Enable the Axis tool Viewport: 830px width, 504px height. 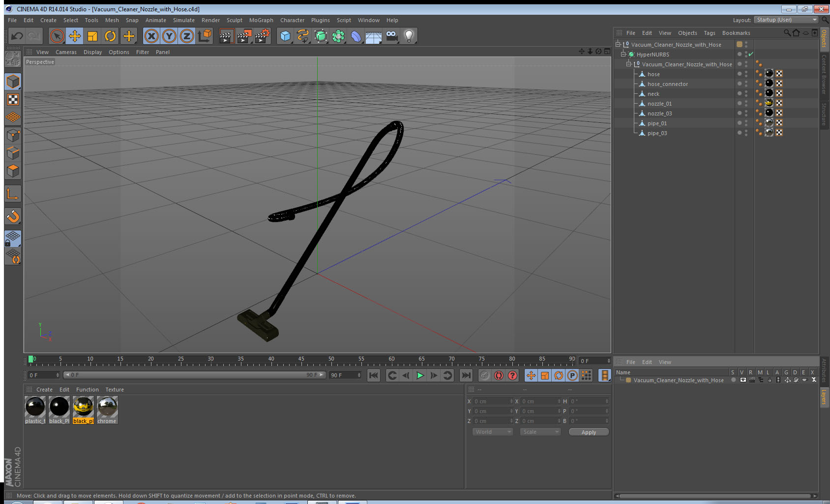[13, 194]
